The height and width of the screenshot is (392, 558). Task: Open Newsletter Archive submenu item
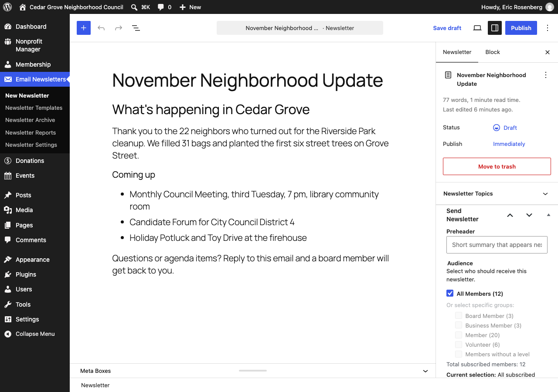pyautogui.click(x=30, y=120)
